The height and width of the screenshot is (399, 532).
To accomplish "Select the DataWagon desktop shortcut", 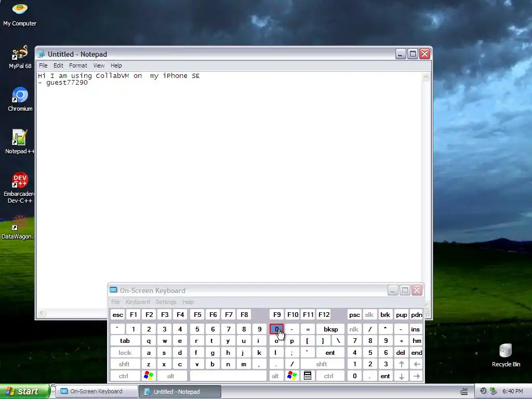I will click(x=18, y=227).
